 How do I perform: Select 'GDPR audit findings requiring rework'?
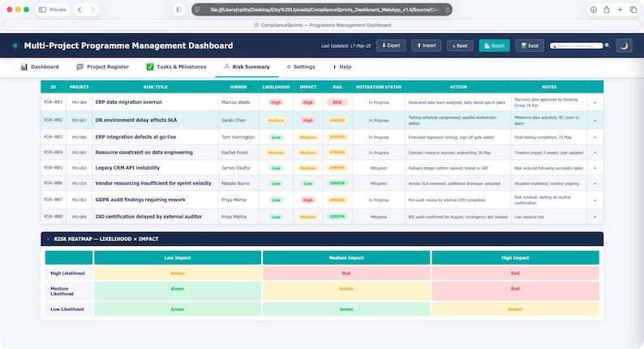click(140, 200)
